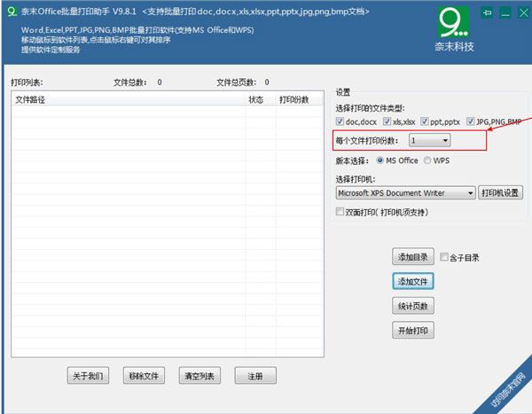Viewport: 532px width, 414px height.
Task: Click the 打印机设置 printer settings button
Action: (x=500, y=192)
